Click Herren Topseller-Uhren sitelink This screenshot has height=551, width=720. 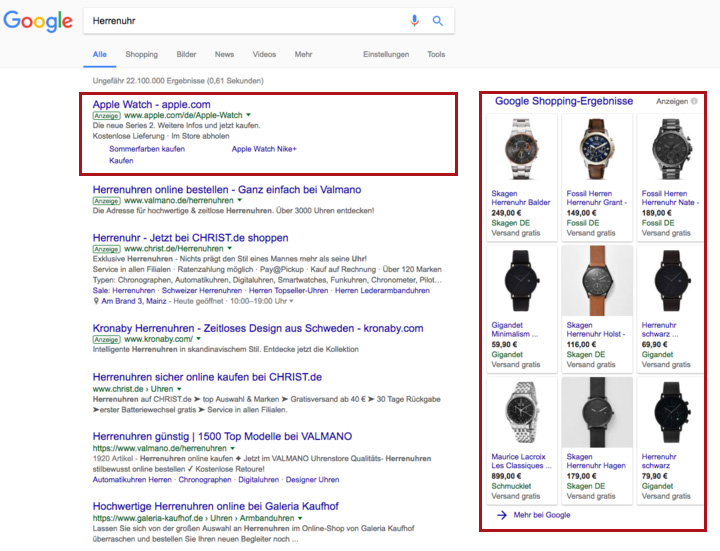pos(288,291)
